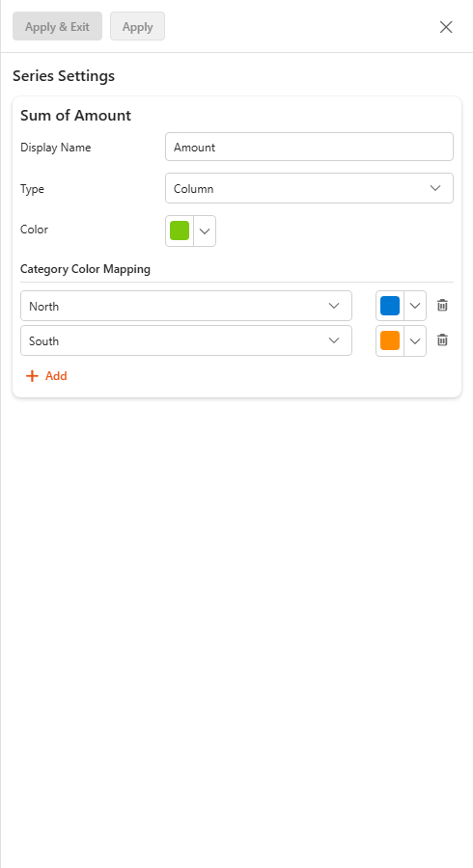Close the Series Settings panel
Image resolution: width=473 pixels, height=868 pixels.
point(446,27)
